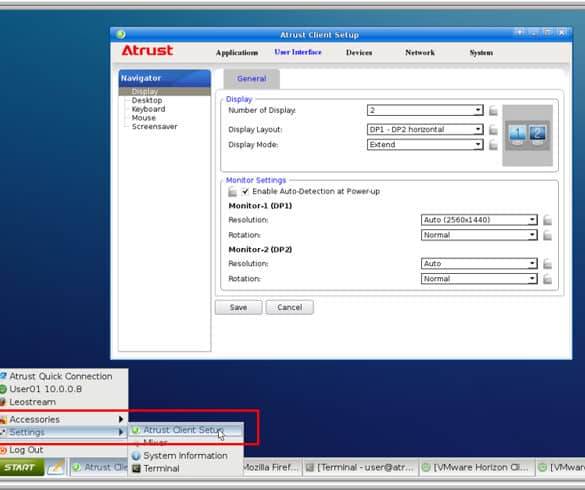The height and width of the screenshot is (490, 585).
Task: Choose Log Out from start menu
Action: click(26, 450)
